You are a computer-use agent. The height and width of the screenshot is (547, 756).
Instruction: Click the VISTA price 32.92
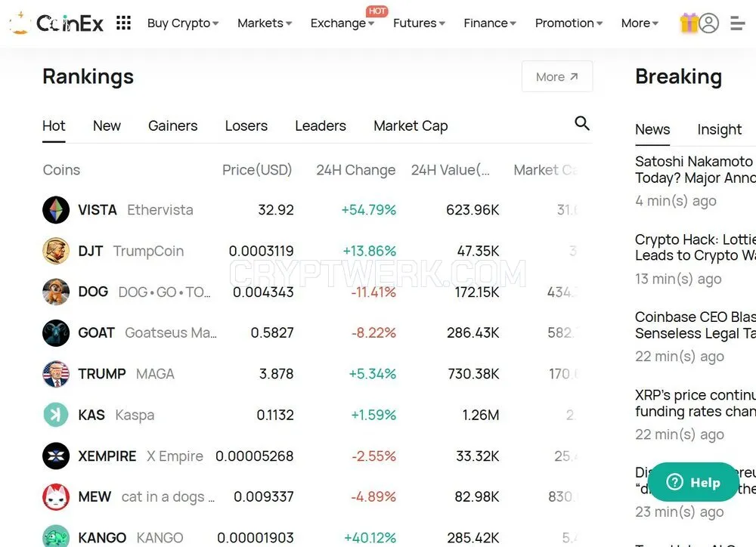pos(276,209)
